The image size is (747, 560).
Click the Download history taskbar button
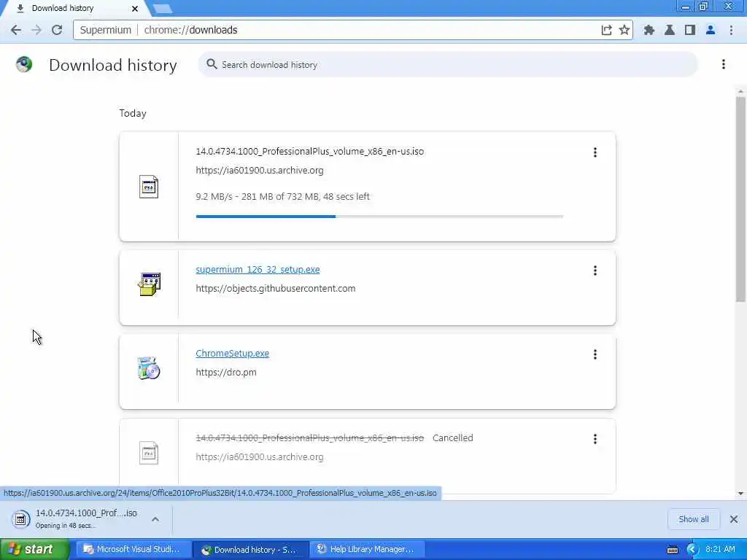[251, 550]
